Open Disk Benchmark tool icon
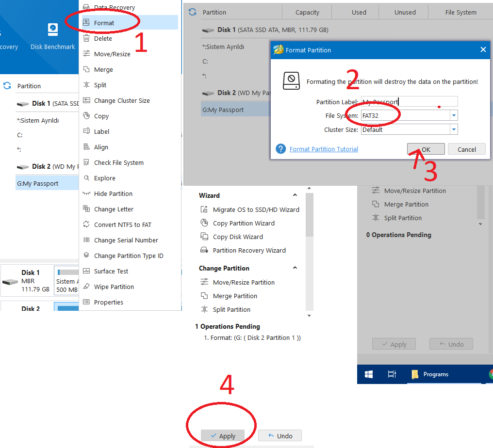The image size is (493, 448). 53,30
